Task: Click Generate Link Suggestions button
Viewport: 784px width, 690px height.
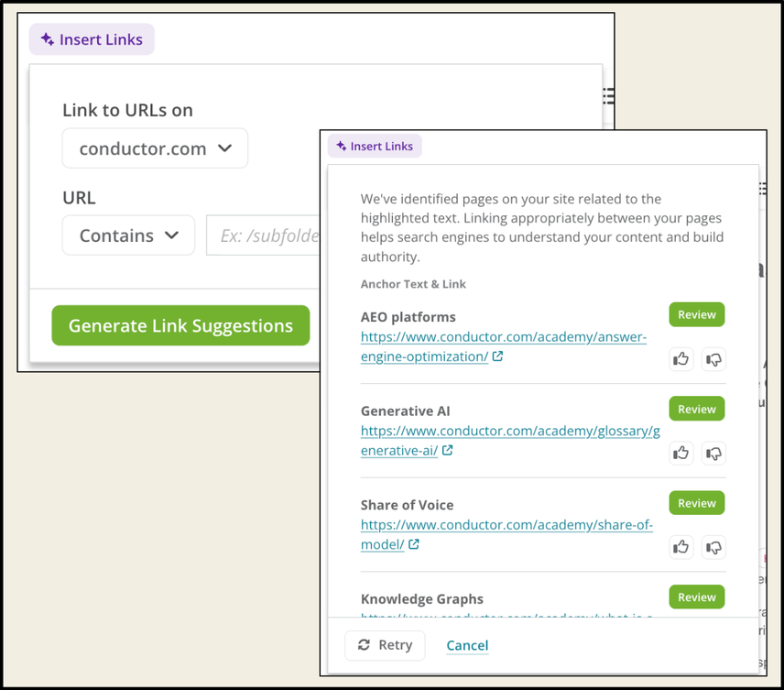Action: (180, 325)
